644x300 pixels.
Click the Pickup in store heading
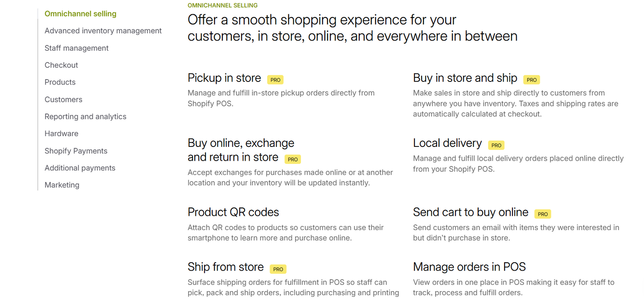(224, 78)
